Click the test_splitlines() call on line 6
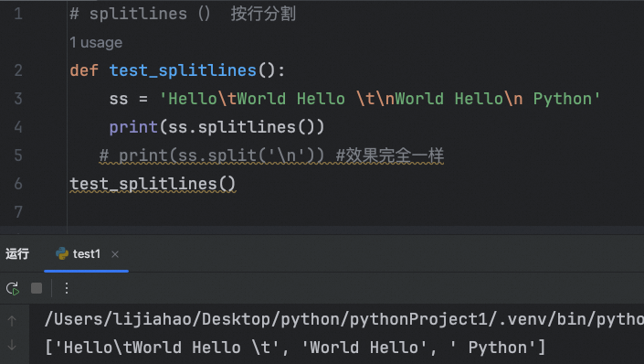644x364 pixels. click(x=153, y=184)
